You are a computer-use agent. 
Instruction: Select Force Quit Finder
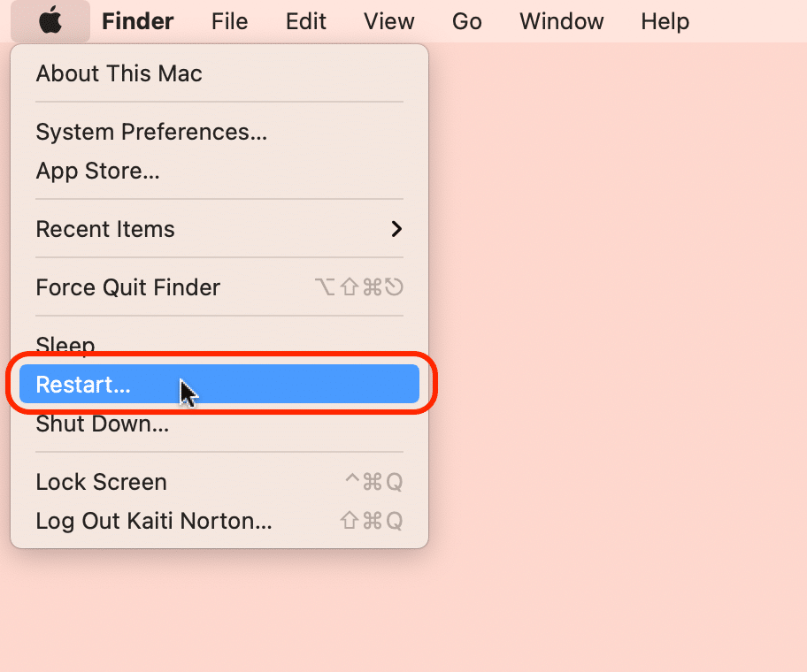[127, 287]
